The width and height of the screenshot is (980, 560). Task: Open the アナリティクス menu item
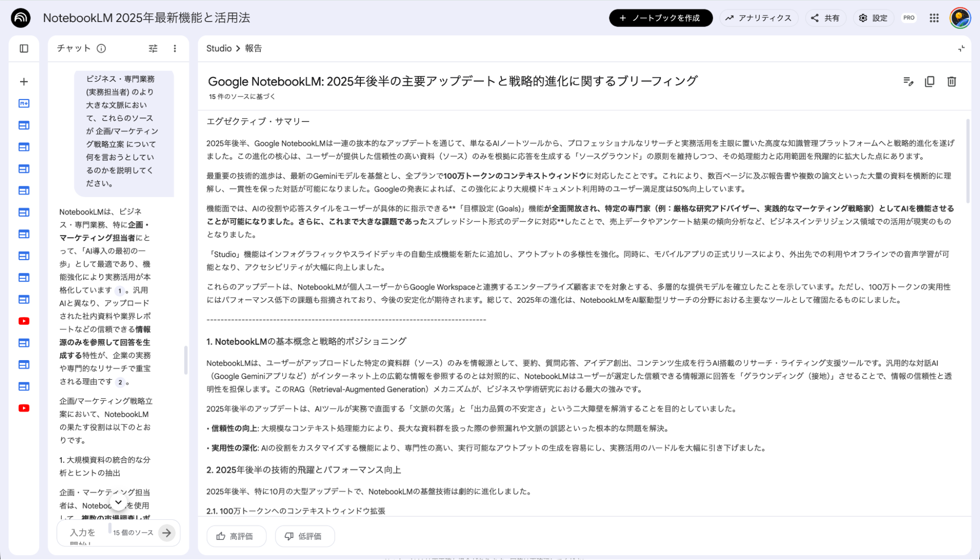(758, 18)
